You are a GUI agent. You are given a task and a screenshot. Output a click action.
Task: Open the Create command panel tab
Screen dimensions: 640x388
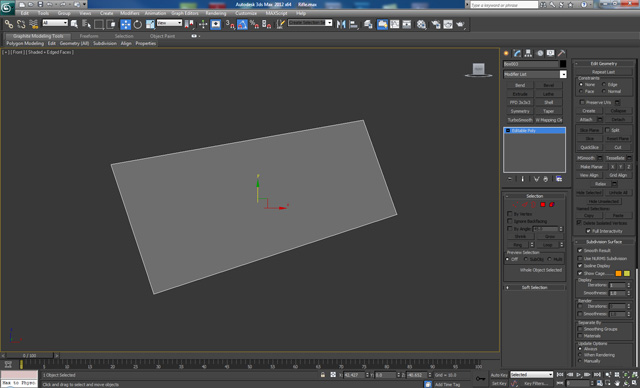[x=507, y=53]
